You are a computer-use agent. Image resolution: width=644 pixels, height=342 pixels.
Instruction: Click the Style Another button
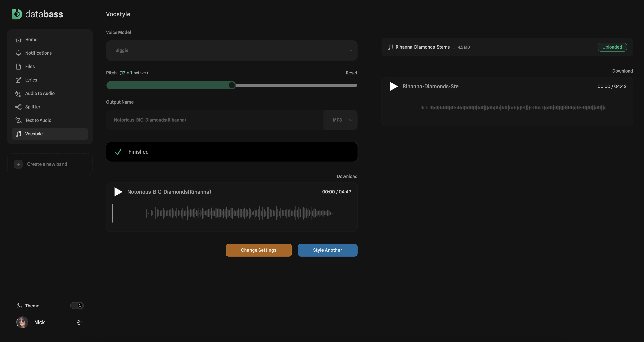coord(327,250)
